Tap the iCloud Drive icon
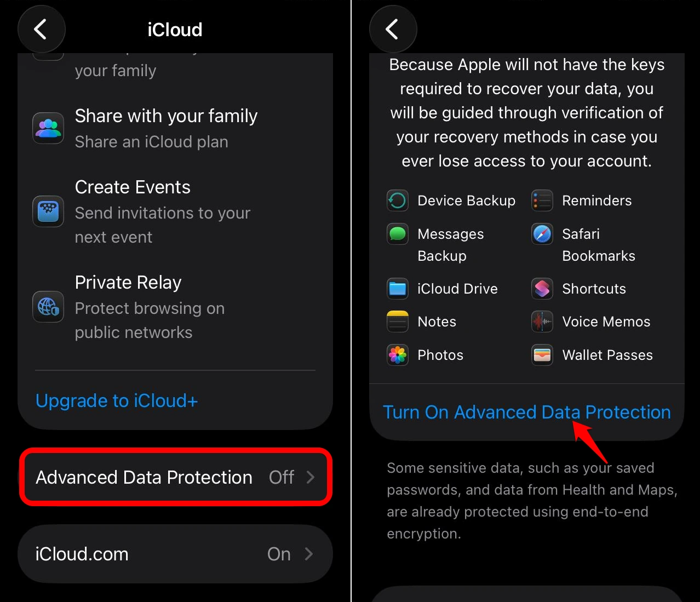The image size is (700, 602). pyautogui.click(x=397, y=289)
